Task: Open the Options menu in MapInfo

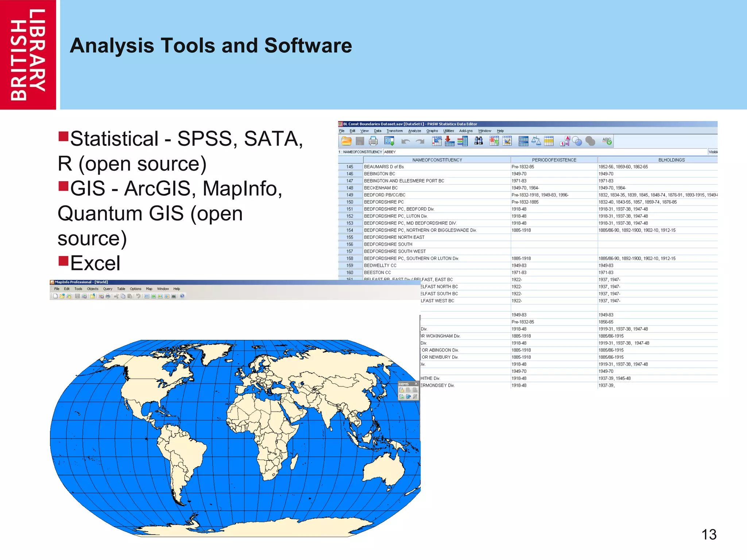Action: [136, 289]
